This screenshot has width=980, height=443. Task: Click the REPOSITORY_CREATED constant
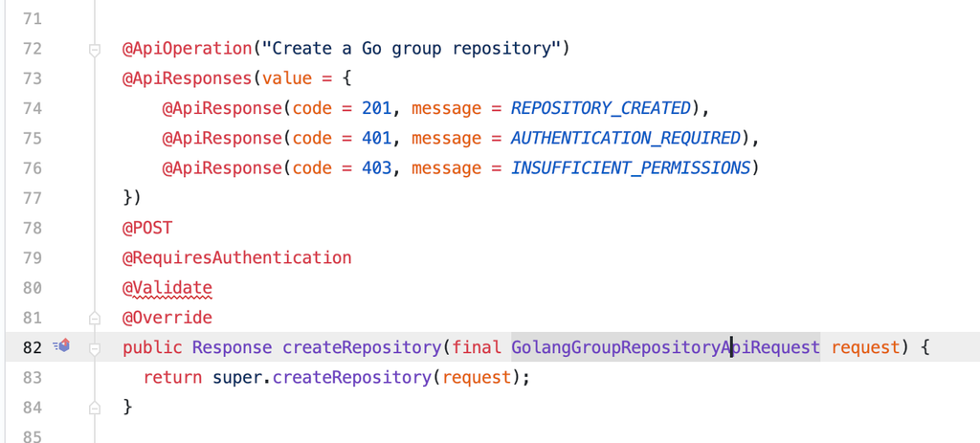coord(600,108)
